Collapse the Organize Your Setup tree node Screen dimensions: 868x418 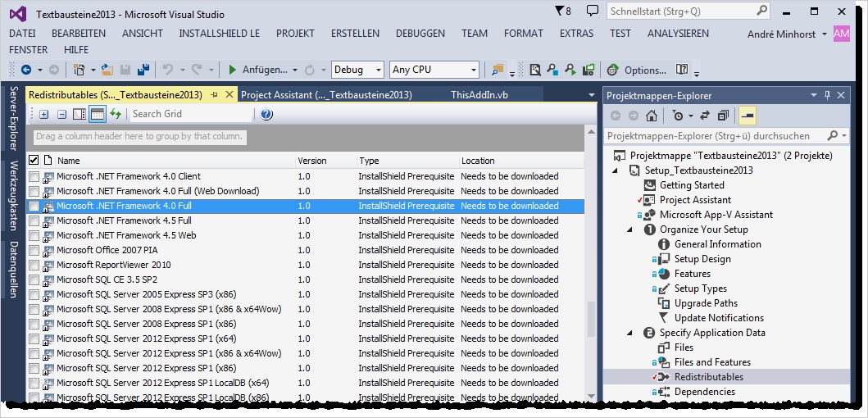point(631,229)
